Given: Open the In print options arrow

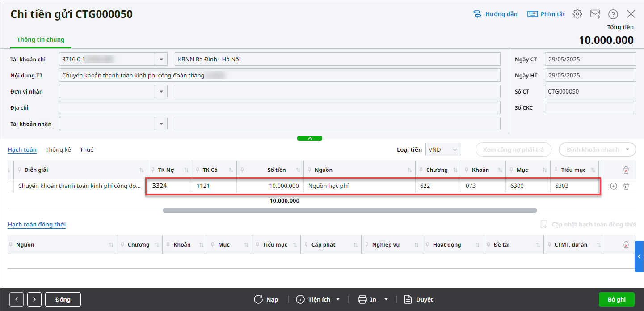Looking at the screenshot, I should coord(386,299).
